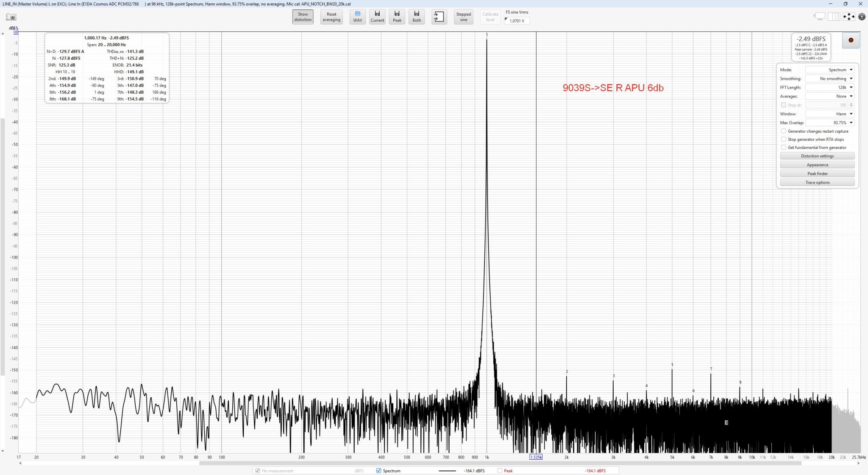Enable the Stop at checkbox
The width and height of the screenshot is (868, 475).
pos(783,105)
